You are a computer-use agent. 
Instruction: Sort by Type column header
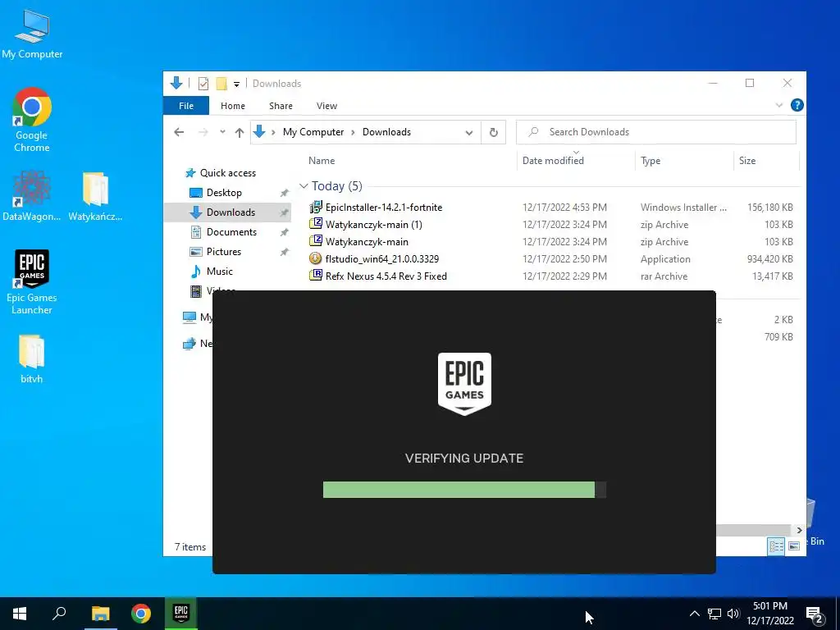651,161
